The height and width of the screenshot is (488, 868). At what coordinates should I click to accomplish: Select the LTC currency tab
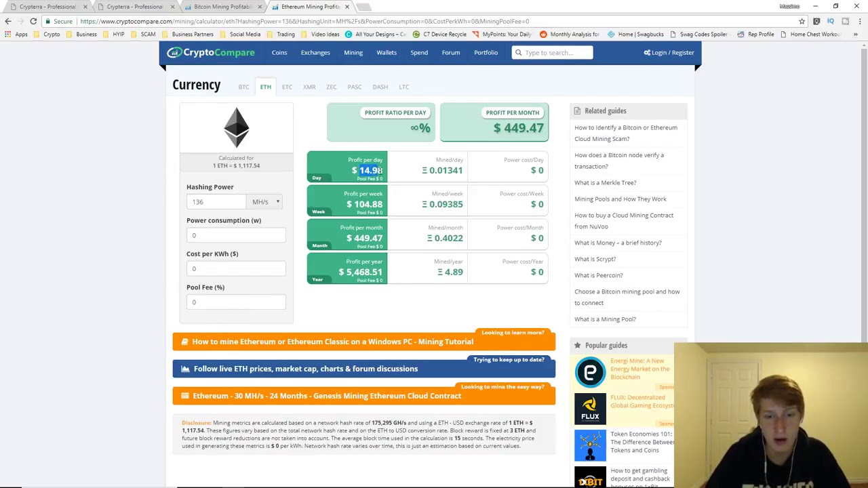[x=403, y=87]
